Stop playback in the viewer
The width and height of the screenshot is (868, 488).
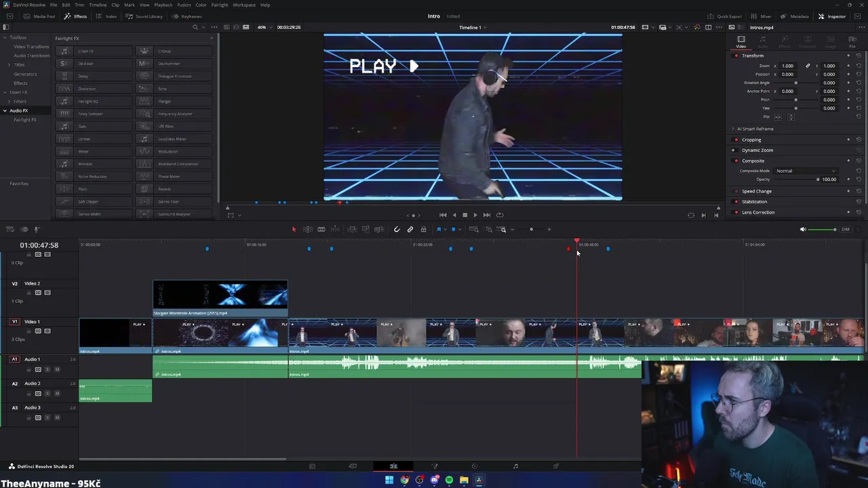click(x=465, y=215)
